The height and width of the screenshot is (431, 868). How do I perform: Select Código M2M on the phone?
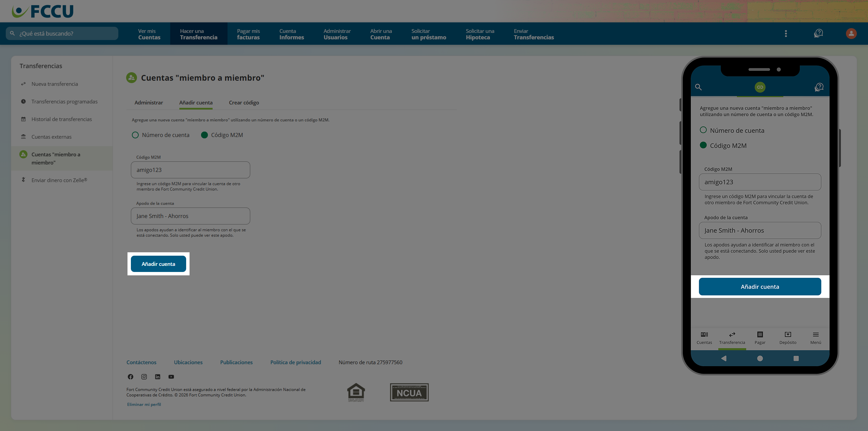pyautogui.click(x=703, y=145)
